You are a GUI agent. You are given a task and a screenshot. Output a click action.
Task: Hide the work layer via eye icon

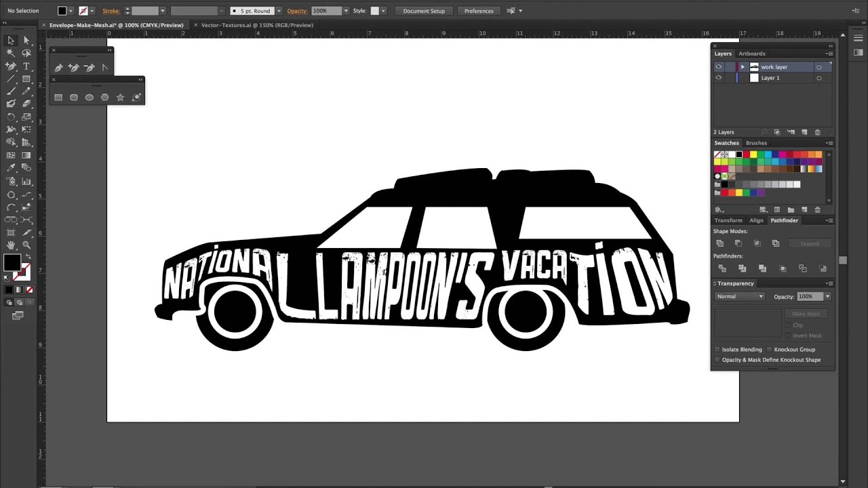pyautogui.click(x=718, y=67)
